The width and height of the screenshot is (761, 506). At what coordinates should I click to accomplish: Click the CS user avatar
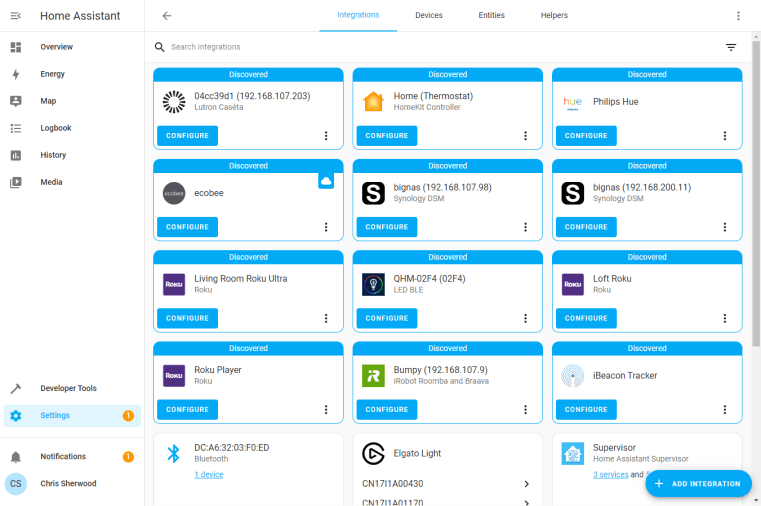16,484
